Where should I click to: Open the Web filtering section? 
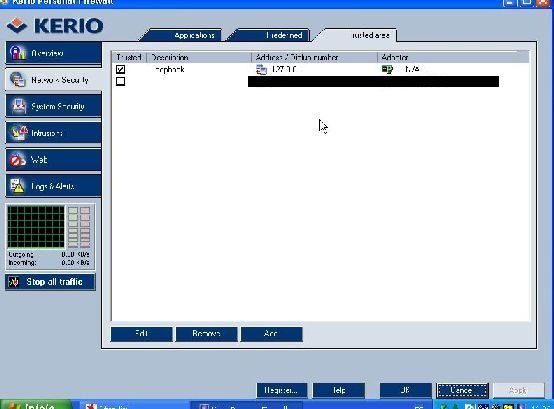click(x=54, y=160)
